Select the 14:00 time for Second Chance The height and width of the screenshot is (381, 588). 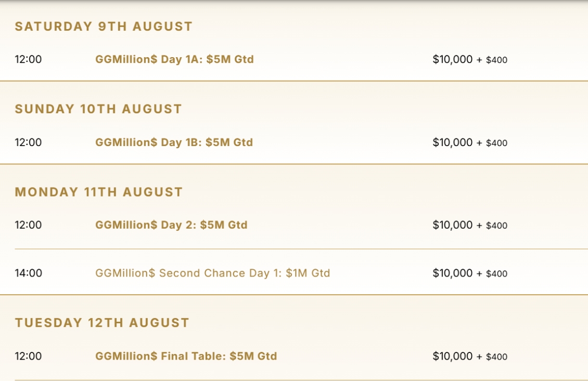coord(29,273)
